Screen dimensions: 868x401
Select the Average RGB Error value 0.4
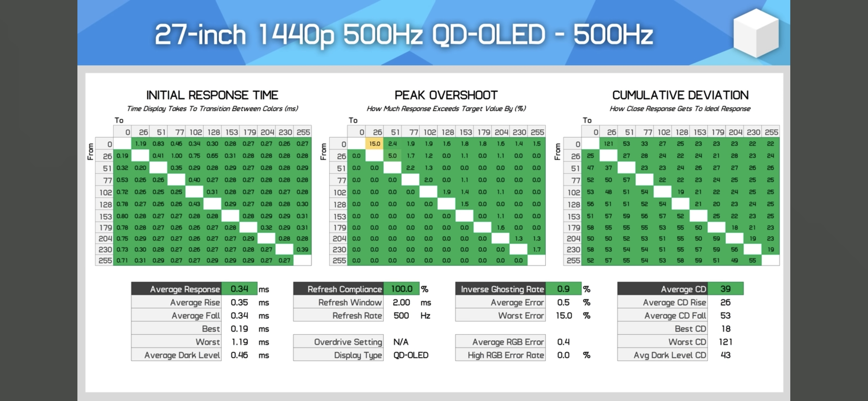coord(563,342)
